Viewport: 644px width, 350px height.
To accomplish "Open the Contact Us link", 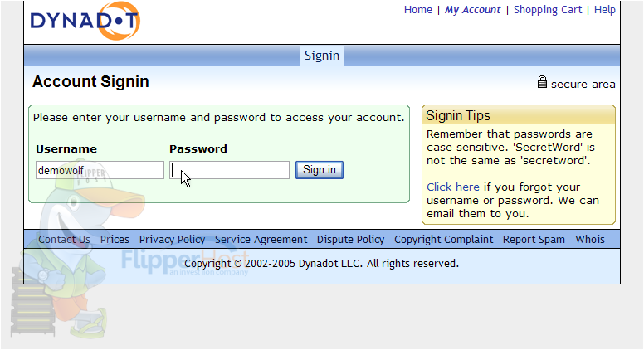I will pyautogui.click(x=64, y=239).
